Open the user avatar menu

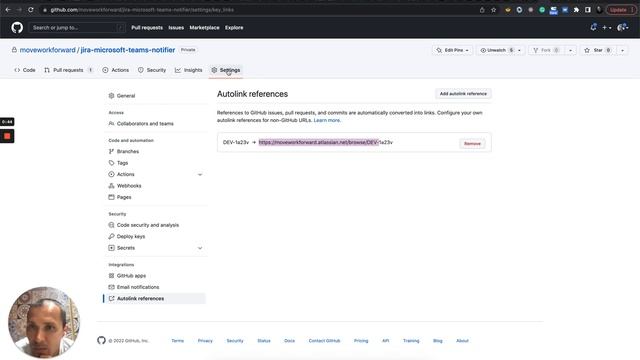point(622,28)
